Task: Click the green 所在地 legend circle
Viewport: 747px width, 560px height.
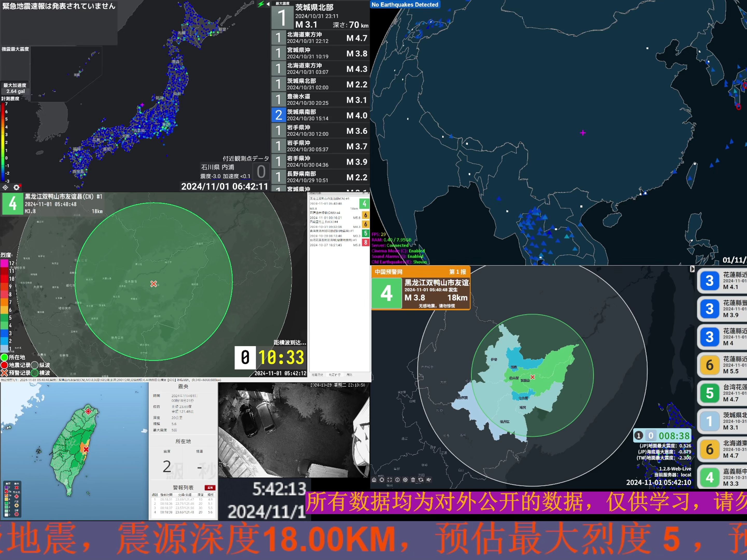Action: pyautogui.click(x=4, y=357)
